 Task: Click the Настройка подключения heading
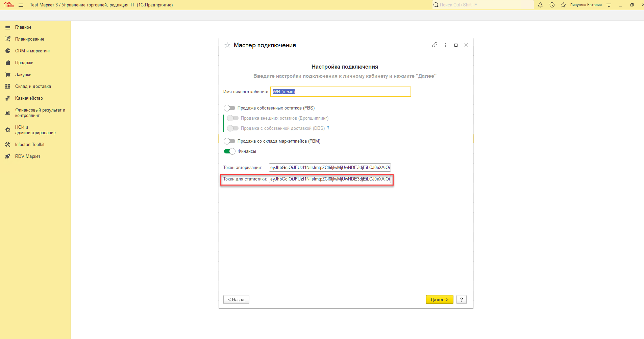point(345,67)
